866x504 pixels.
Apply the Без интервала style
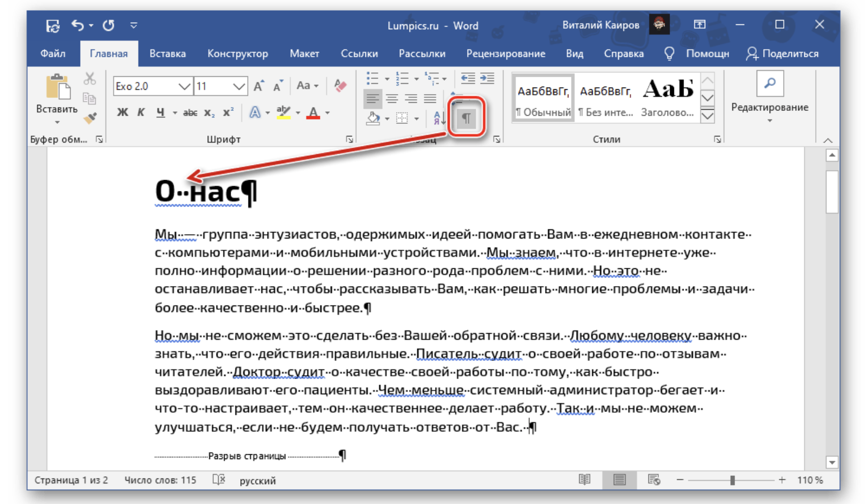point(606,98)
